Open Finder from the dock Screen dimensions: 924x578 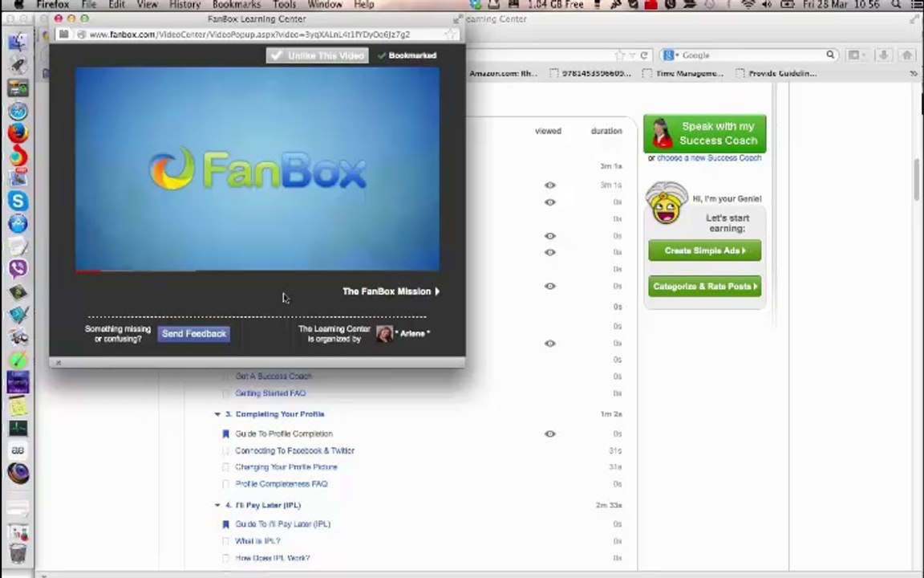pyautogui.click(x=18, y=42)
